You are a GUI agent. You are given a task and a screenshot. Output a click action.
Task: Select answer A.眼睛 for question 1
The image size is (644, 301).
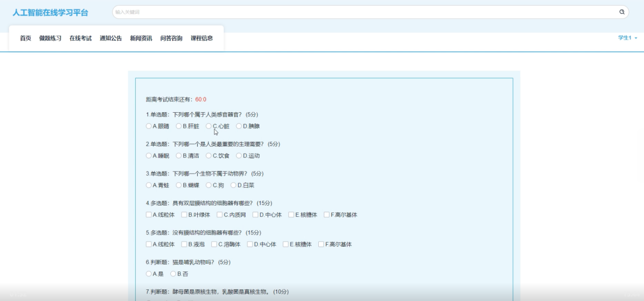pos(149,126)
